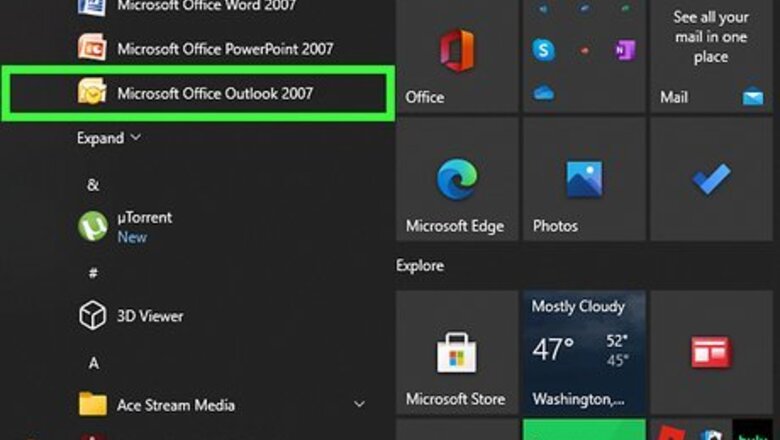
Task: Expand the Microsoft Office folder list
Action: (x=109, y=138)
